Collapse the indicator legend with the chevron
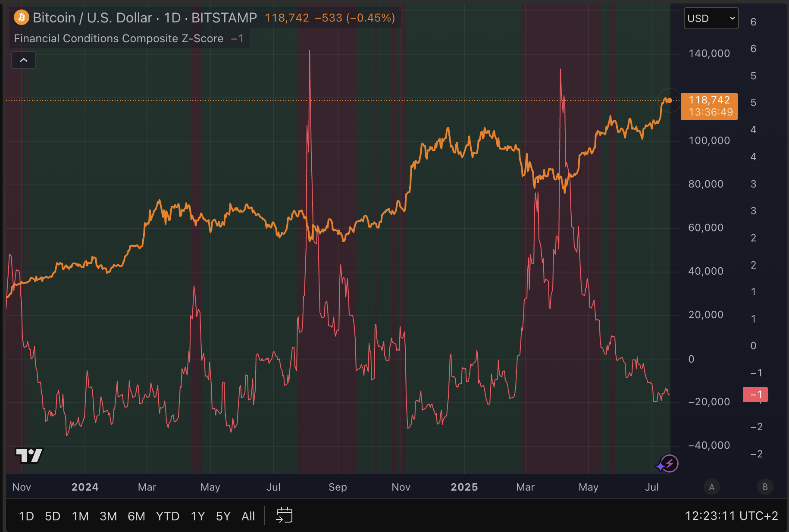Viewport: 789px width, 532px height. 24,60
